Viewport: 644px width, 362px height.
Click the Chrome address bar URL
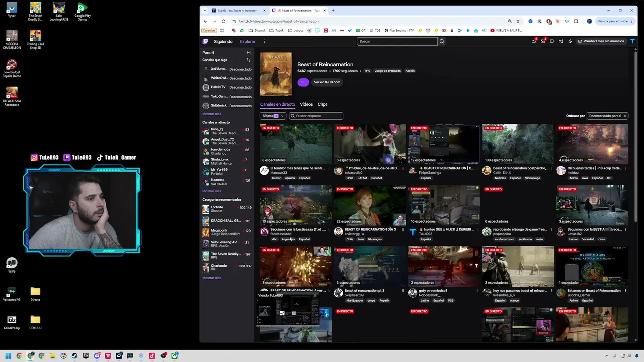pos(279,21)
